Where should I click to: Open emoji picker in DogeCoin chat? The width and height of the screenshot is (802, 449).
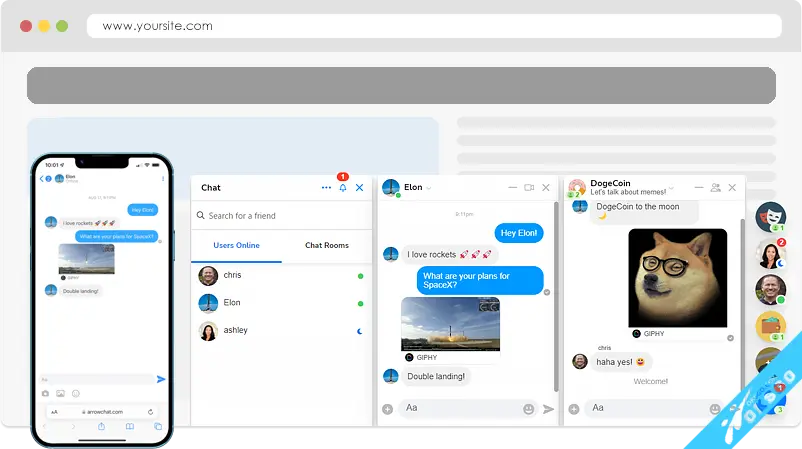tap(715, 409)
